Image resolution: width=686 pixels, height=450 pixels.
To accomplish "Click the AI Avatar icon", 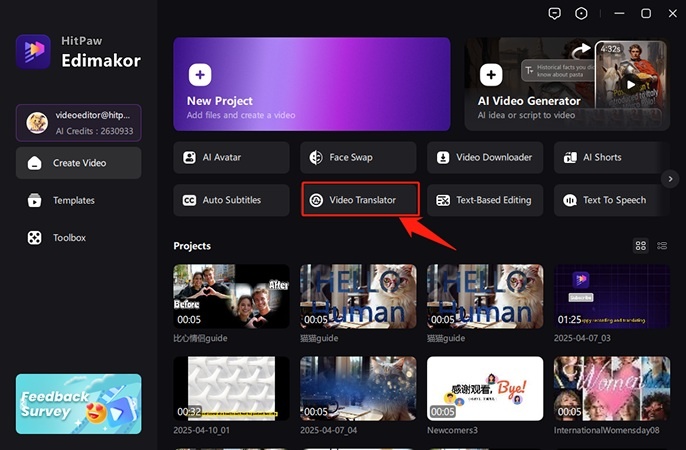I will coord(189,157).
